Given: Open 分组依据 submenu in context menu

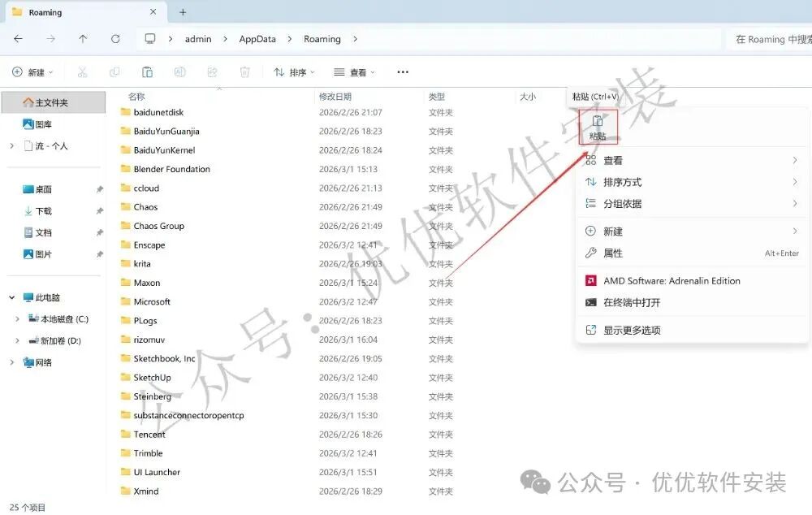Looking at the screenshot, I should tap(692, 204).
